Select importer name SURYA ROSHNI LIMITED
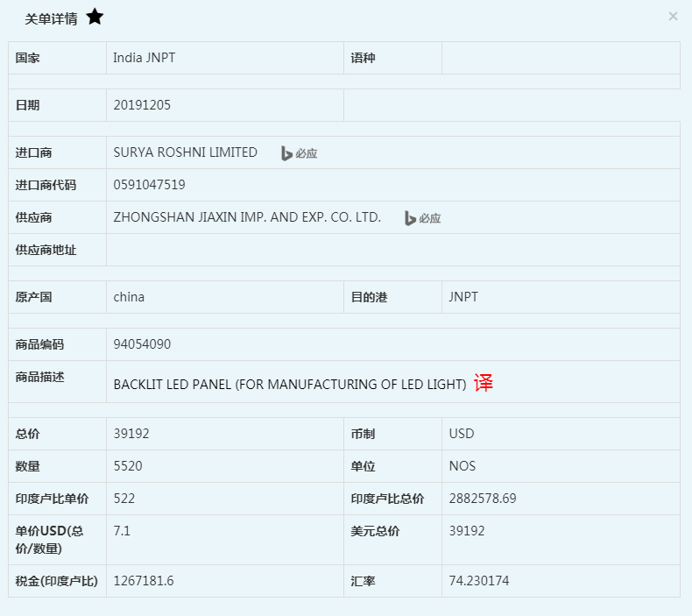 [186, 152]
